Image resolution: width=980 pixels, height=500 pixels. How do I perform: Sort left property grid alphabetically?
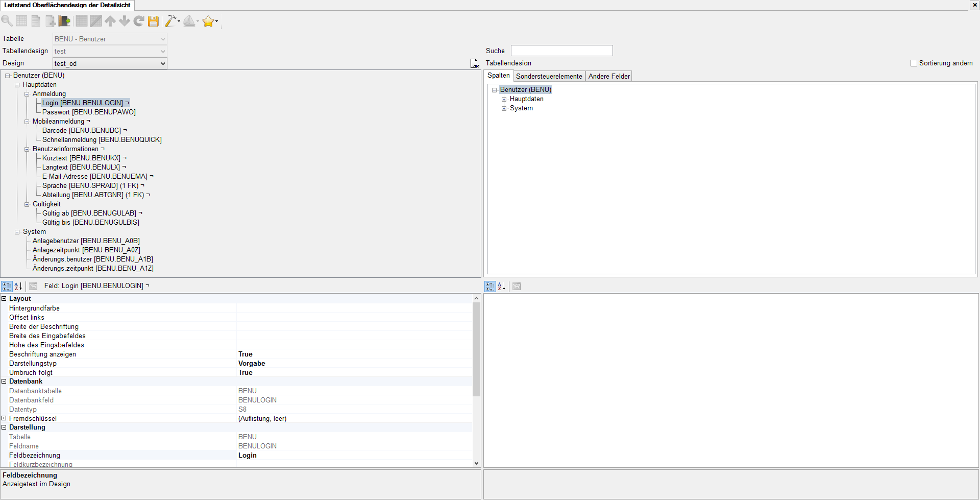(18, 287)
